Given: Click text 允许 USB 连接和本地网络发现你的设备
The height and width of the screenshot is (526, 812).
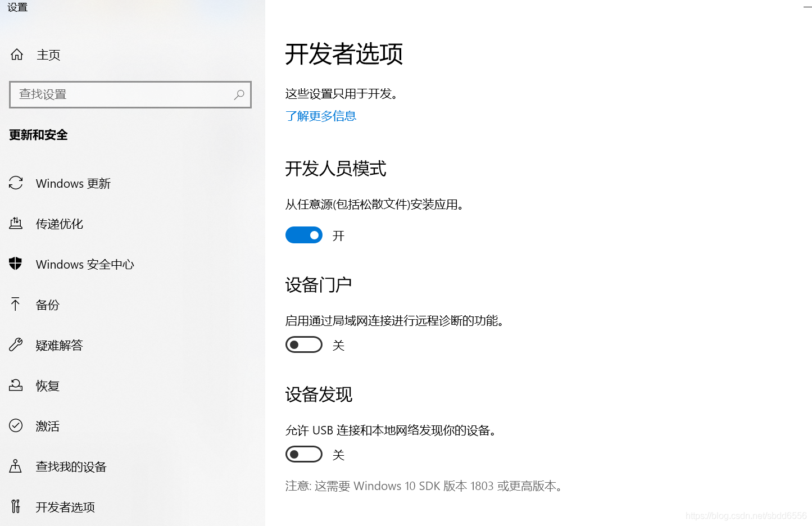Looking at the screenshot, I should (x=391, y=430).
